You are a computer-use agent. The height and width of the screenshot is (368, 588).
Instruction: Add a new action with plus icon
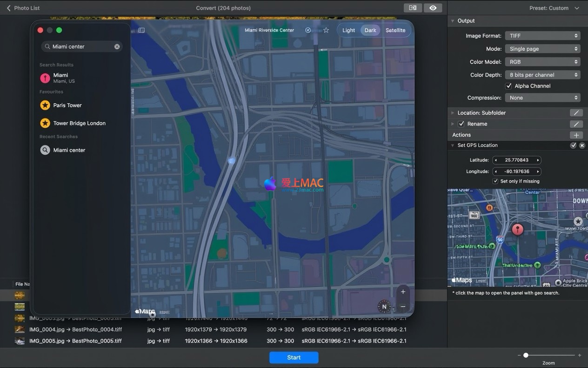point(576,135)
